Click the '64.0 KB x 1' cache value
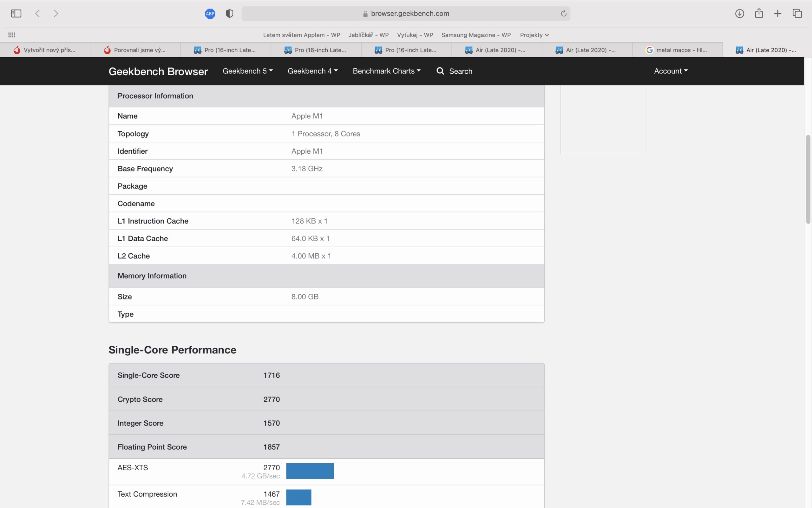This screenshot has height=508, width=812. point(310,238)
